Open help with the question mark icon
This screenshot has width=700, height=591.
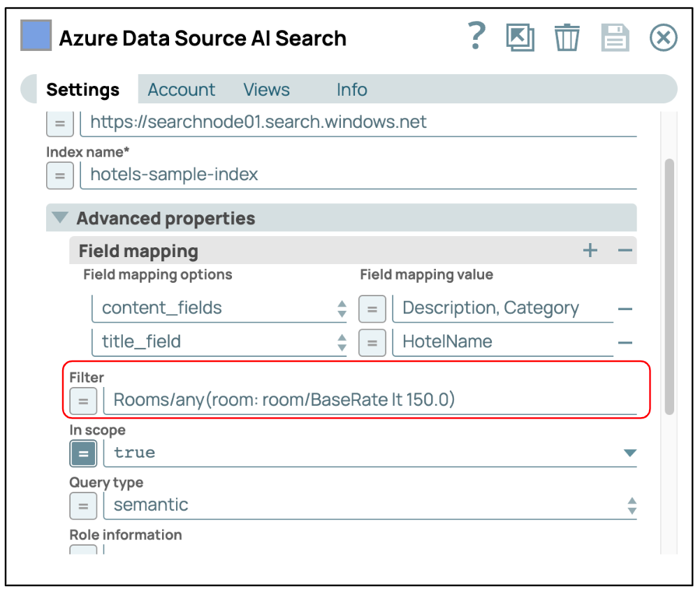476,36
